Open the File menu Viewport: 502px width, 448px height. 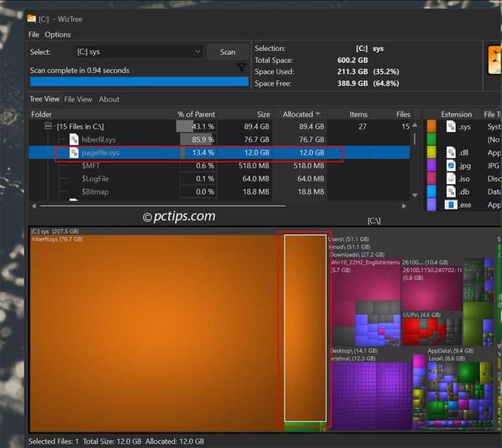pyautogui.click(x=33, y=35)
